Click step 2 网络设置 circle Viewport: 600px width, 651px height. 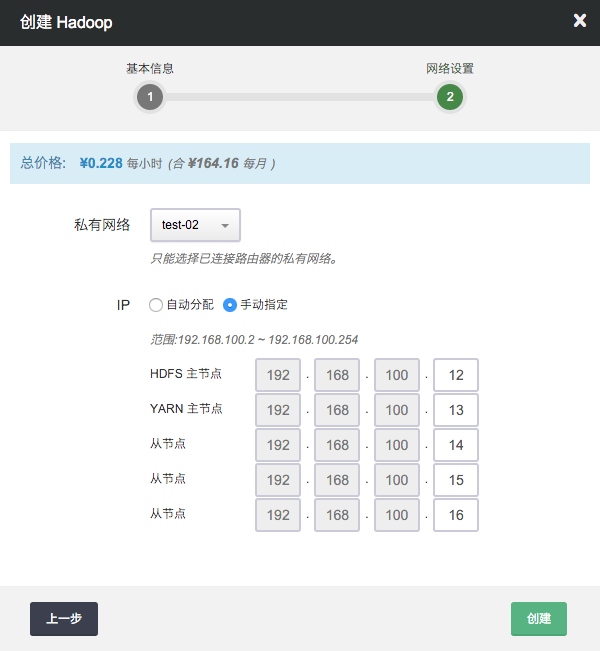point(450,97)
